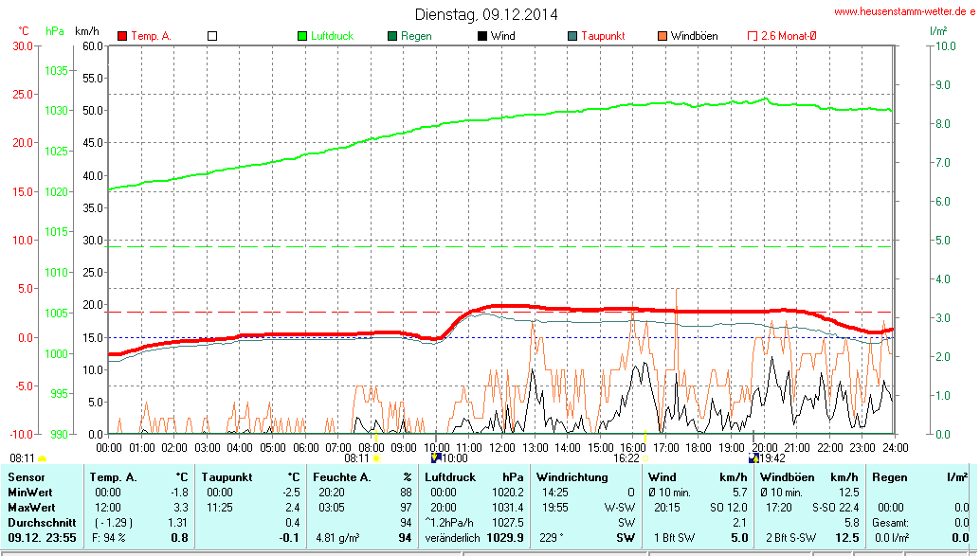Click the Durchschnitt row label
980x556 pixels.
pyautogui.click(x=42, y=522)
